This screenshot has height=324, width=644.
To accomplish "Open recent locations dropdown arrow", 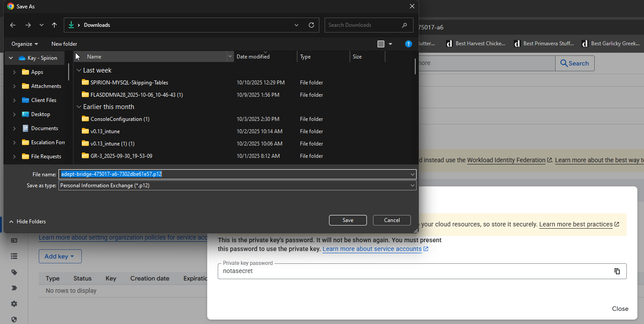I will (41, 25).
